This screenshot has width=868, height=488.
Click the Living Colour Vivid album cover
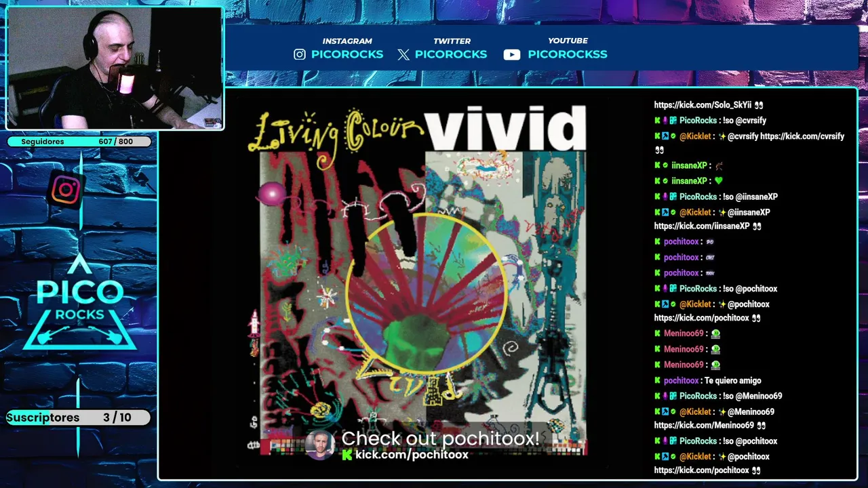click(x=418, y=279)
